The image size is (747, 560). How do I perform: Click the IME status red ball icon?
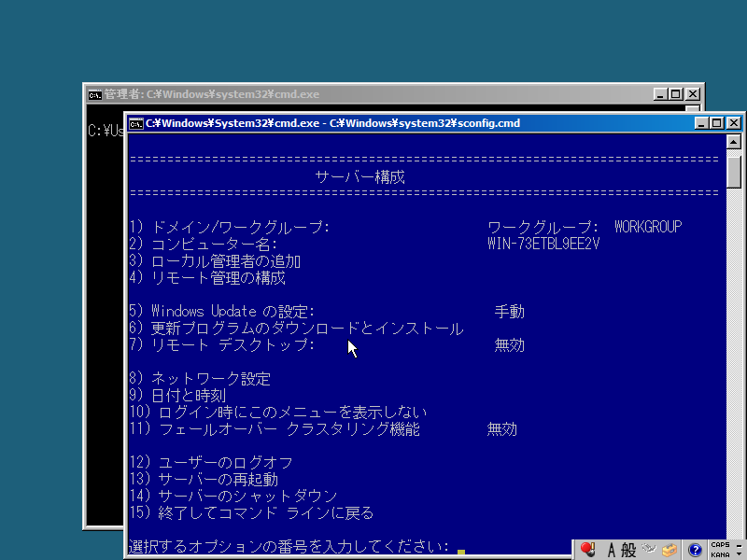pos(586,548)
